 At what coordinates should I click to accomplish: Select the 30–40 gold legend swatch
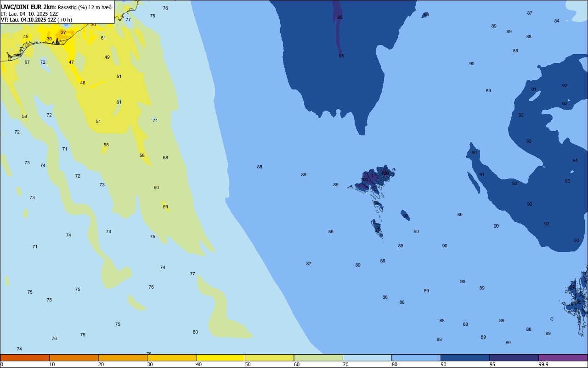pyautogui.click(x=171, y=357)
